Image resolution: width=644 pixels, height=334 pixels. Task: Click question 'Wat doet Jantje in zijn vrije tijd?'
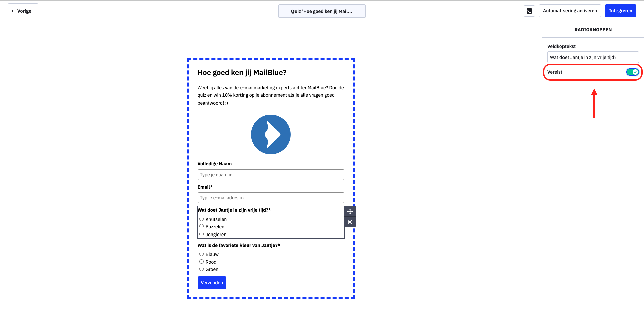click(234, 210)
